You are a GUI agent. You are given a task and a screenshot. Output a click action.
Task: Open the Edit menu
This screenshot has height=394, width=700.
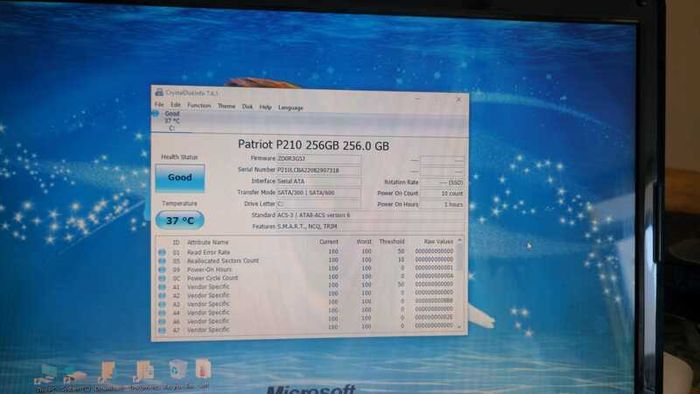point(175,105)
